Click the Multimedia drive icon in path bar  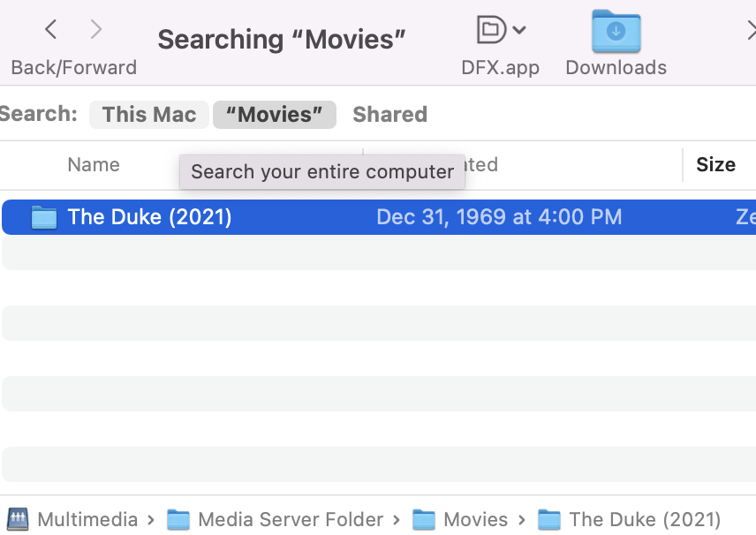(x=18, y=520)
